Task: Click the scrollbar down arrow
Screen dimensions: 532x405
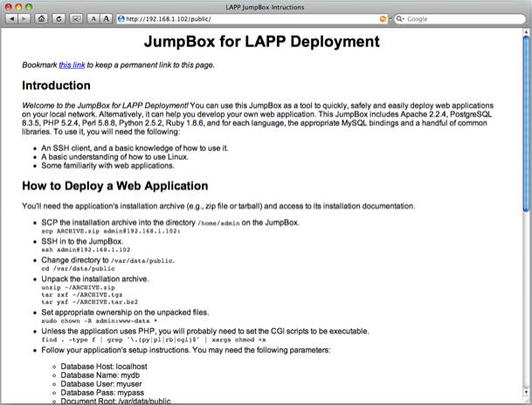Action: [526, 392]
